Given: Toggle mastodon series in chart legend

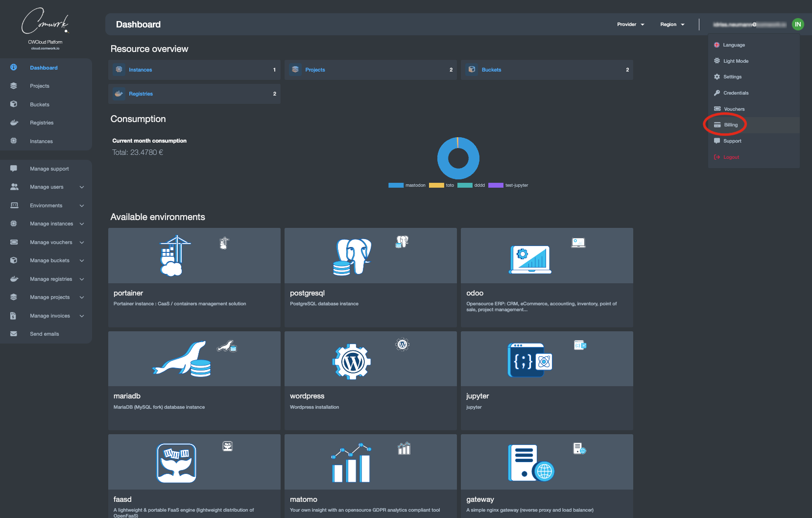Looking at the screenshot, I should point(407,185).
